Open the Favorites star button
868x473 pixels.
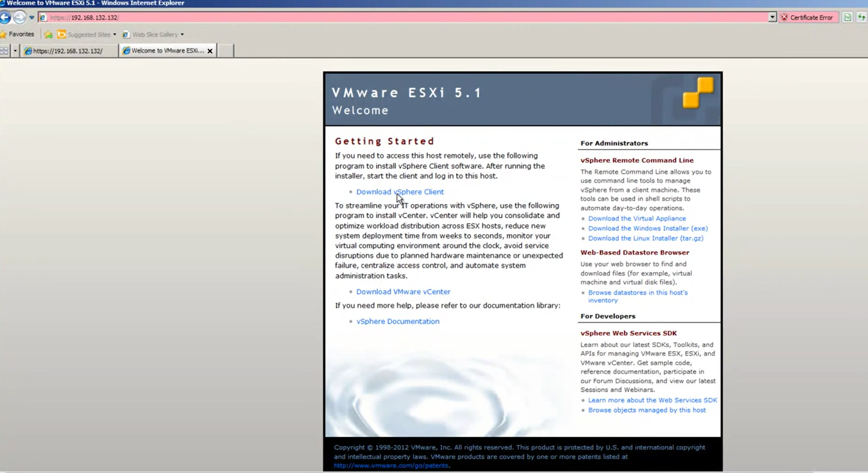pos(17,34)
